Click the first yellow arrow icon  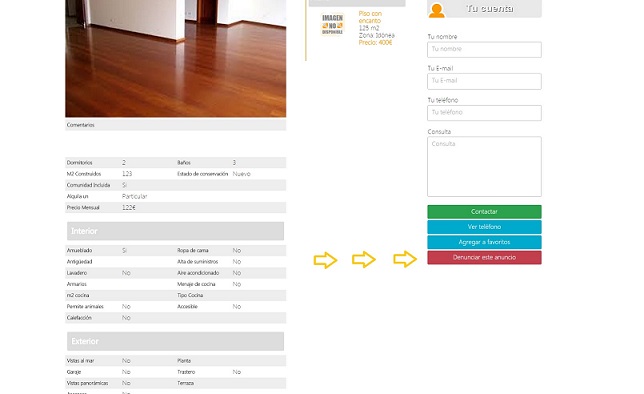pyautogui.click(x=325, y=260)
